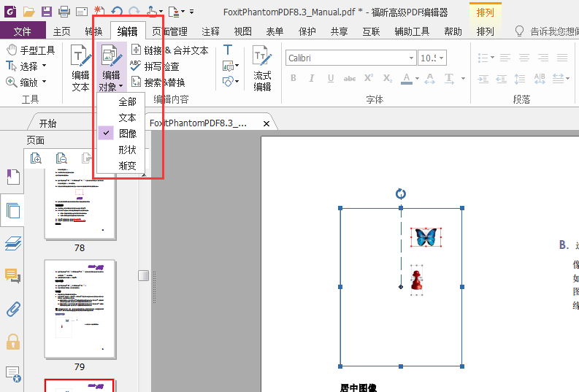
Task: Decrease paragraph indent
Action: click(502, 79)
